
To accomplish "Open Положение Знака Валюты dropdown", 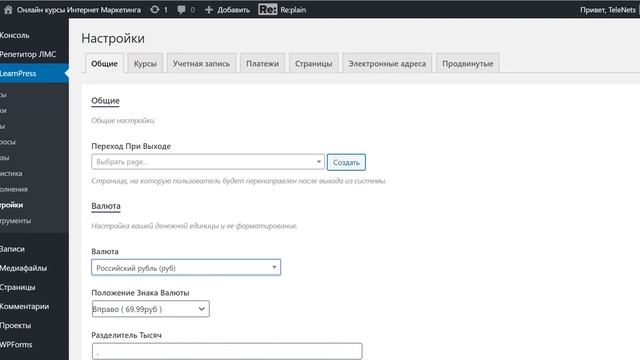I will tap(151, 309).
